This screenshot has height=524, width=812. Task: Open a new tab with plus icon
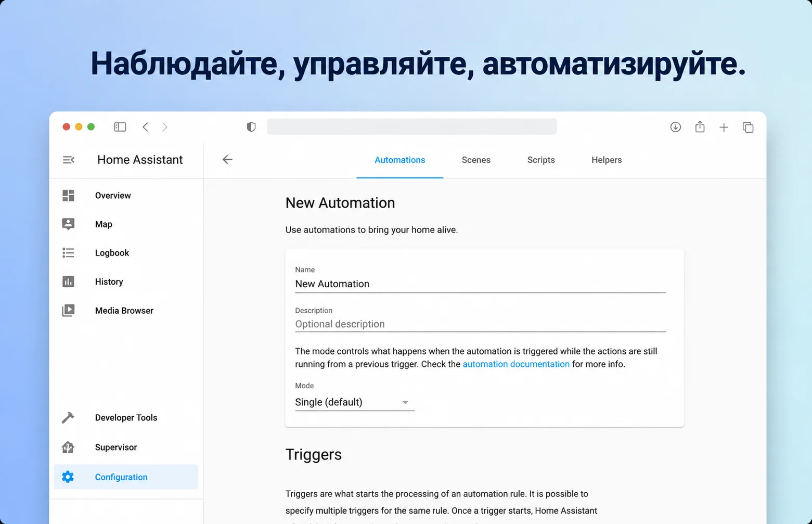point(724,127)
